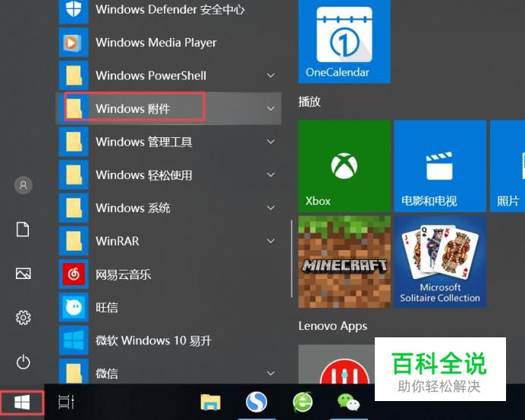Screen dimensions: 525x420
Task: Click the Windows 管理工具 folder icon
Action: click(74, 142)
